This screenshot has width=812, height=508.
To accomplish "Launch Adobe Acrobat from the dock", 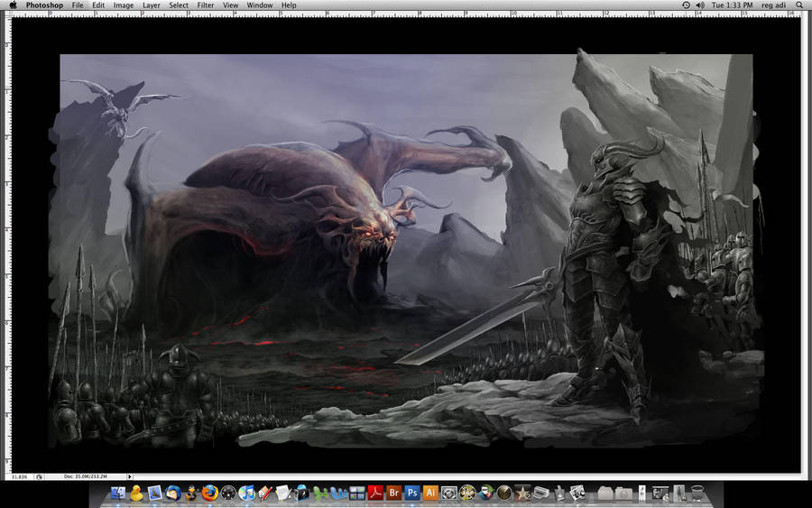I will (x=375, y=493).
